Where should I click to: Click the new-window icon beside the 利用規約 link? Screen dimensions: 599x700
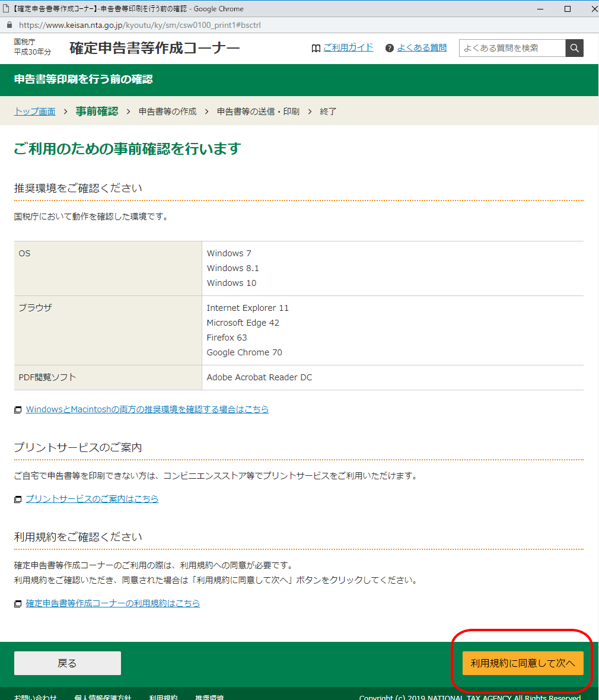(x=18, y=604)
